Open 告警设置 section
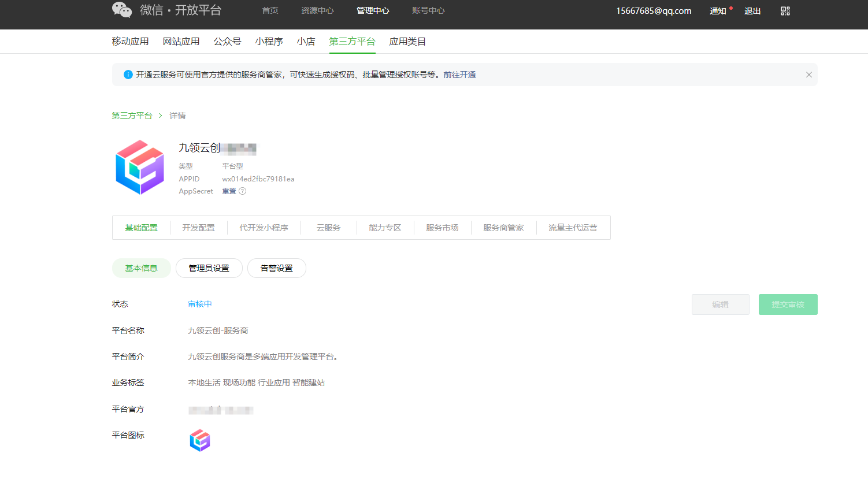Screen dimensions: 868x494 click(277, 268)
